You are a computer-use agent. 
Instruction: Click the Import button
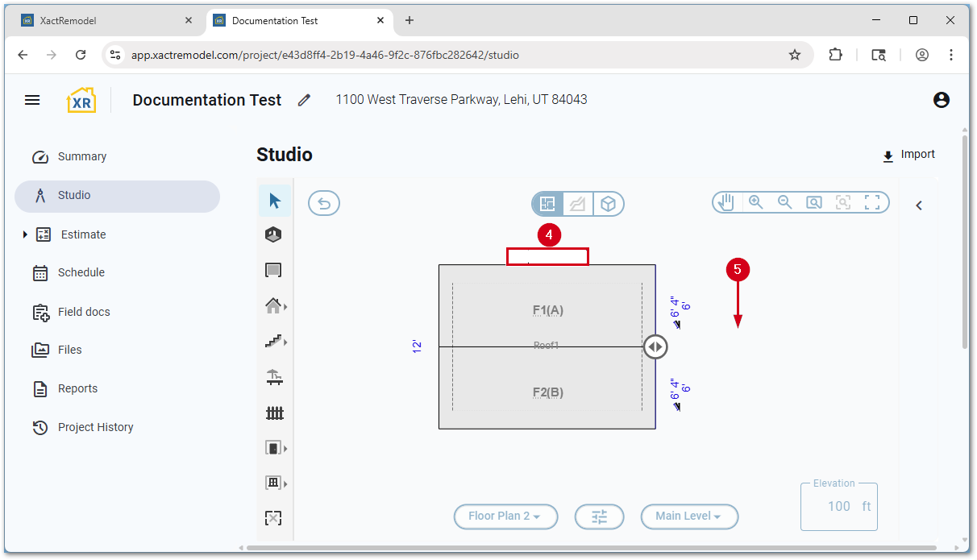[x=908, y=154]
